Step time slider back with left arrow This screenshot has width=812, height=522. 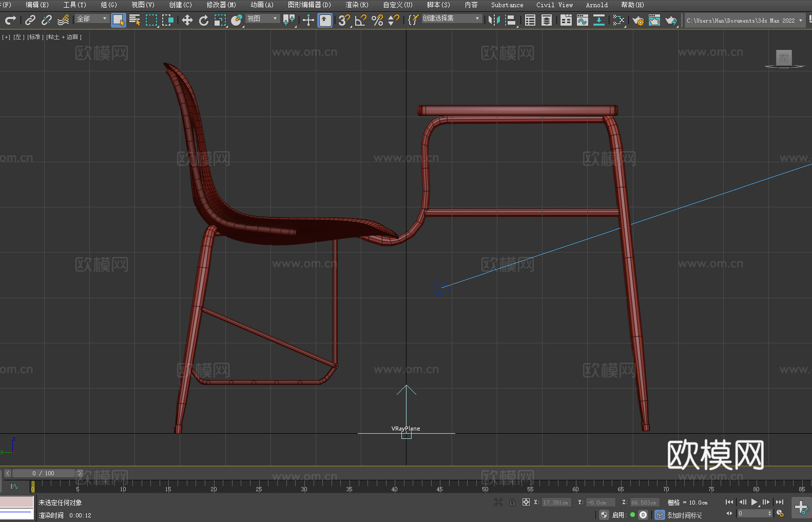(x=7, y=473)
